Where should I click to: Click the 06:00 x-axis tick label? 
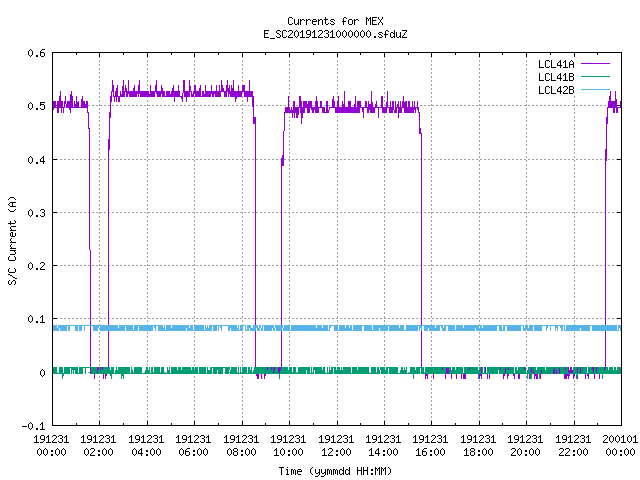coord(193,452)
